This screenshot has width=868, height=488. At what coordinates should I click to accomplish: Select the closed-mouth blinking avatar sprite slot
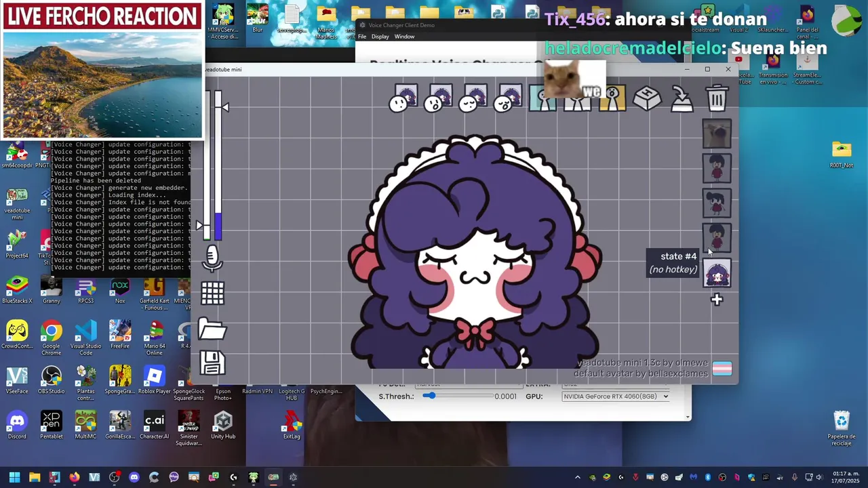(x=474, y=98)
